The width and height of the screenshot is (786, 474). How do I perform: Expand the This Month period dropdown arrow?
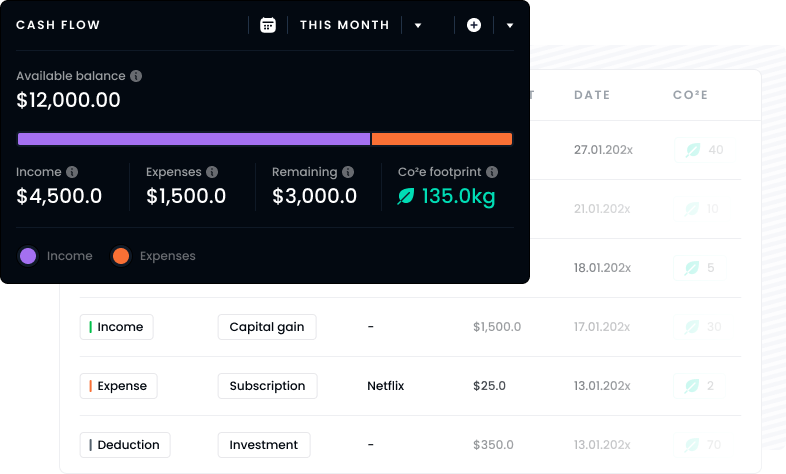[418, 26]
